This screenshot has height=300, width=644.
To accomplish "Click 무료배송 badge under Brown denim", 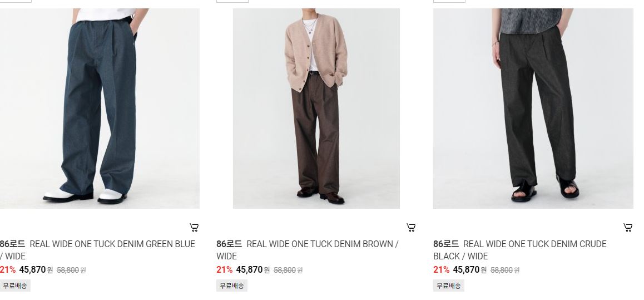I will tap(232, 286).
